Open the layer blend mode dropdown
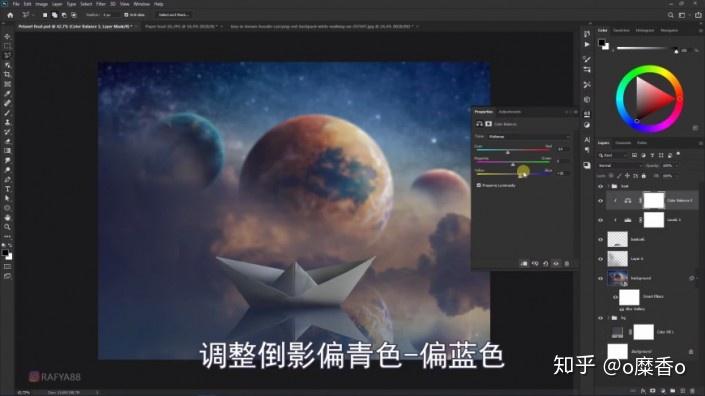Image resolution: width=705 pixels, height=396 pixels. [620, 166]
